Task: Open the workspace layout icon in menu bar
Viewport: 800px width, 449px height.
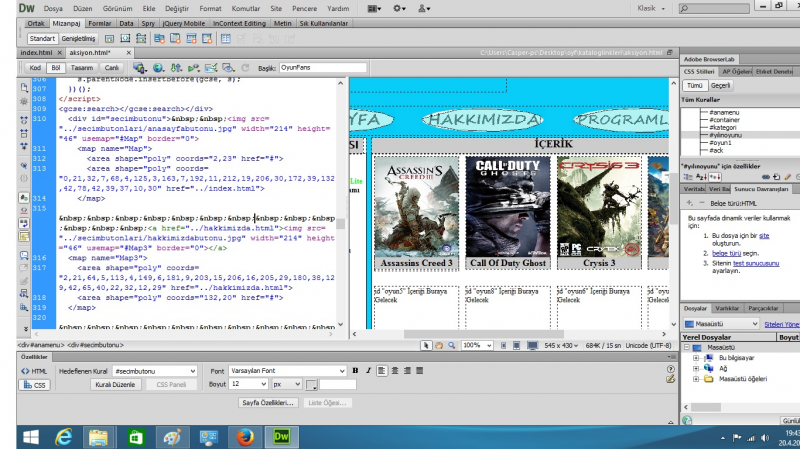Action: (374, 8)
